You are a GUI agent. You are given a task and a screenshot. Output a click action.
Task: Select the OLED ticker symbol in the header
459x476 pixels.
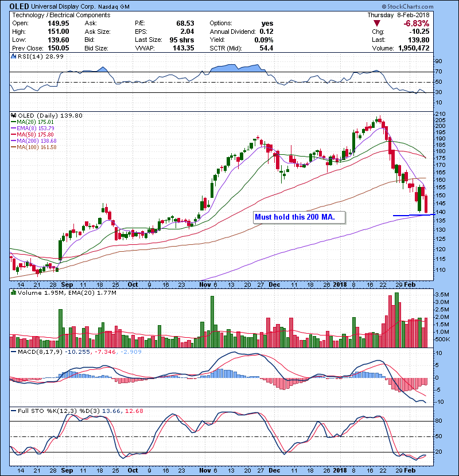[19, 6]
